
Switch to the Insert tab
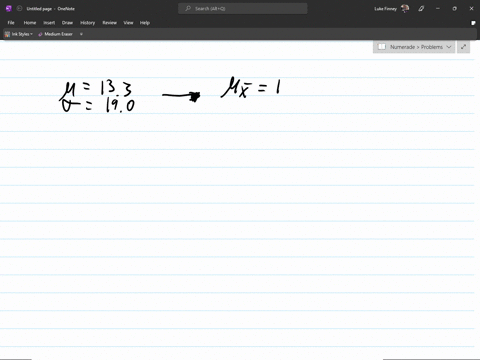[49, 23]
